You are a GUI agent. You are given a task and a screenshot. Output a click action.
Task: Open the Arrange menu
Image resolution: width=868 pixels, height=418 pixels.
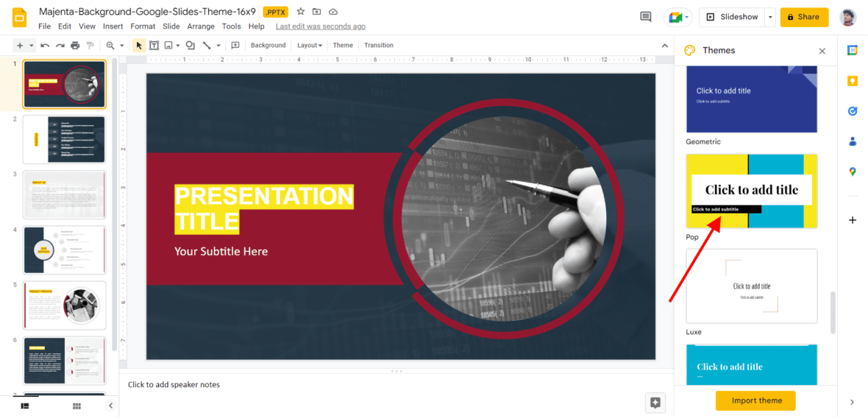pyautogui.click(x=201, y=26)
